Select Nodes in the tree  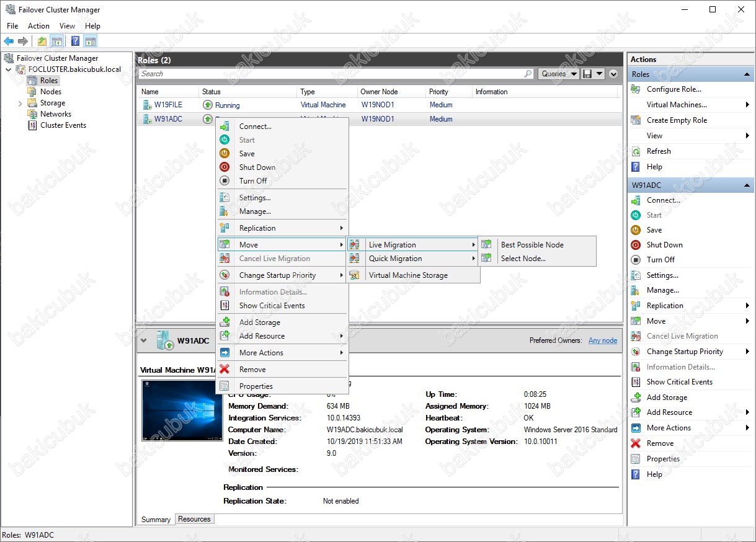pos(51,92)
